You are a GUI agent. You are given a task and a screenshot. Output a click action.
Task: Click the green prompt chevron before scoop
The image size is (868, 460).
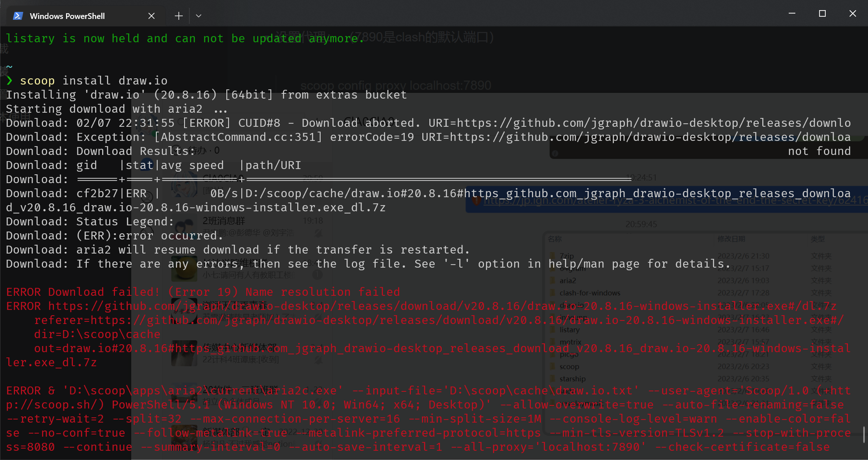(x=10, y=81)
